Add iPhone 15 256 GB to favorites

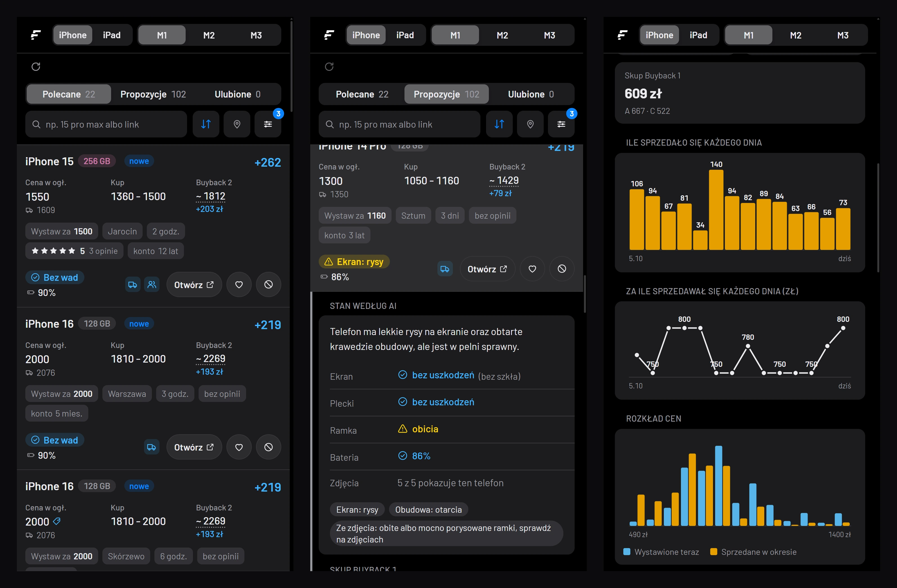pyautogui.click(x=239, y=284)
